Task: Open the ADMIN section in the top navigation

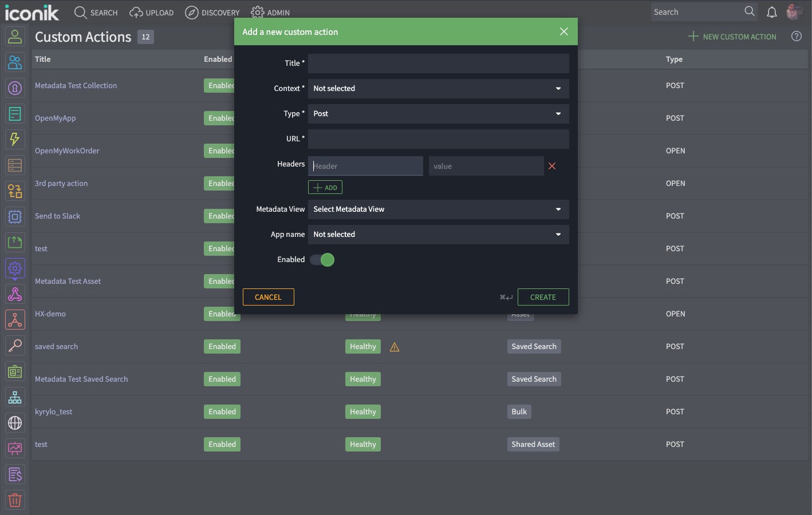Action: pos(270,12)
